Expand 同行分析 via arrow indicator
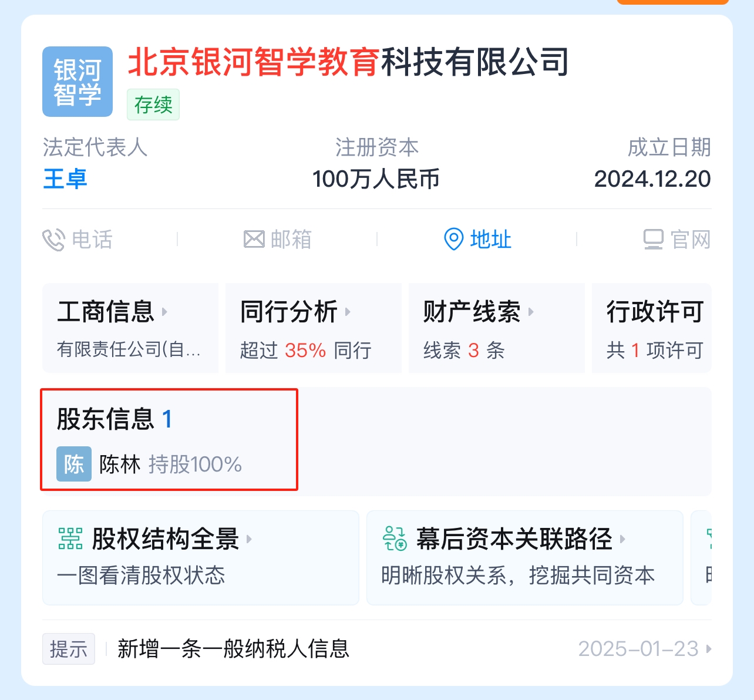The image size is (754, 700). tap(348, 312)
